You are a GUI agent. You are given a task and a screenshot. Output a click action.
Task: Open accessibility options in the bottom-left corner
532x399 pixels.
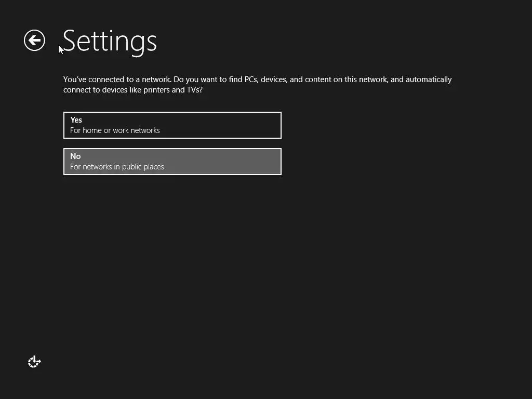click(34, 362)
